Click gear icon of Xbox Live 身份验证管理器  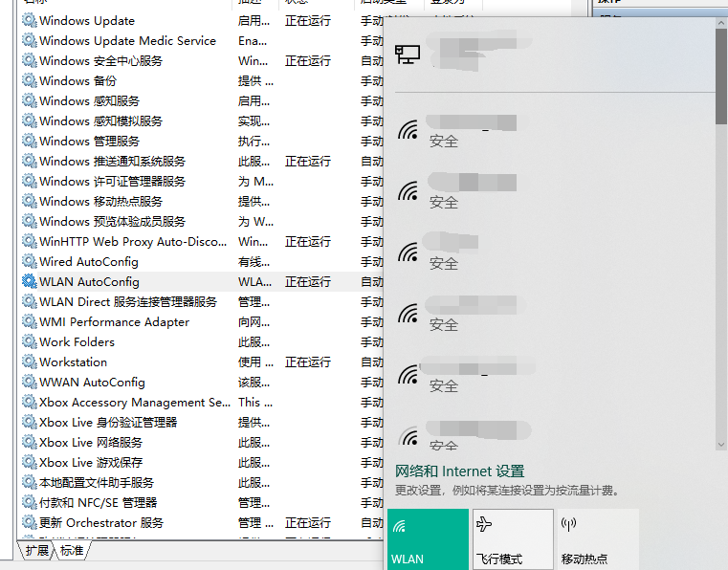click(30, 422)
